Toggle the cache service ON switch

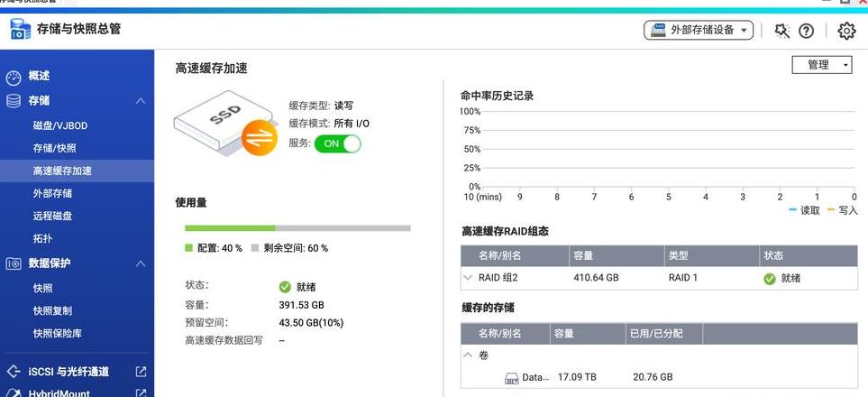337,143
